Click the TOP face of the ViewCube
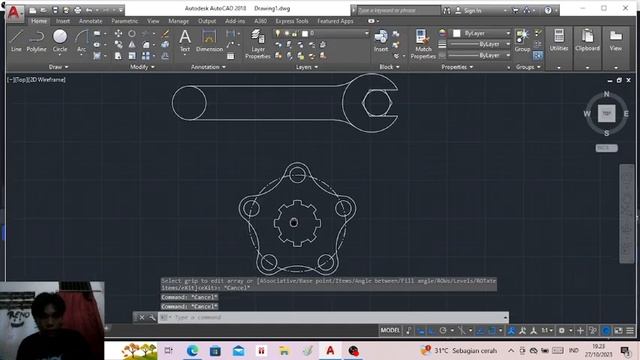640x360 pixels. point(607,113)
